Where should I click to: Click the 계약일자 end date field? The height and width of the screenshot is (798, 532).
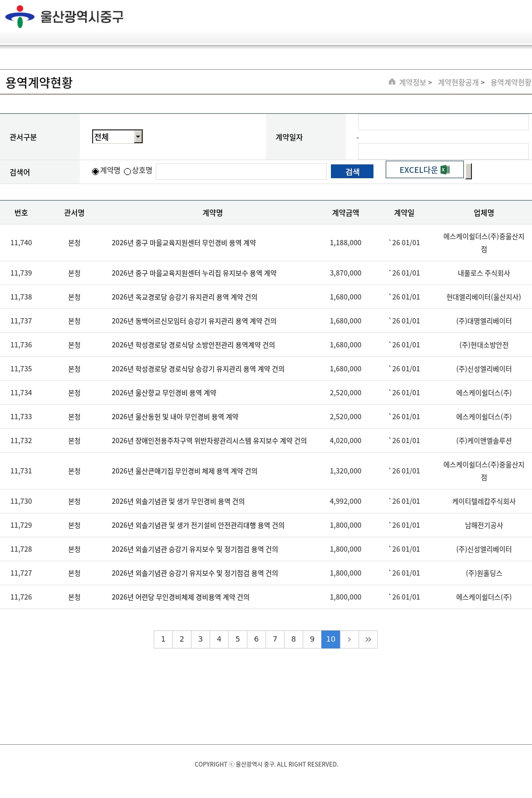tap(443, 151)
